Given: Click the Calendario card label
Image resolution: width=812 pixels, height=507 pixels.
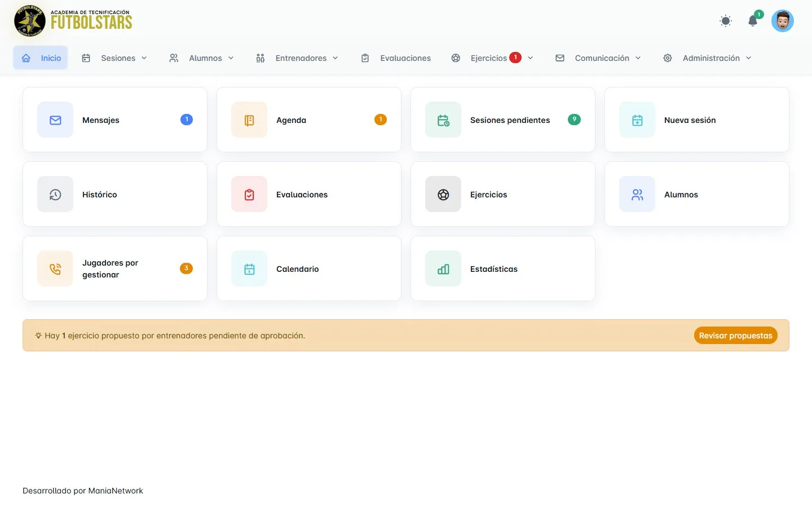Looking at the screenshot, I should click(x=298, y=269).
